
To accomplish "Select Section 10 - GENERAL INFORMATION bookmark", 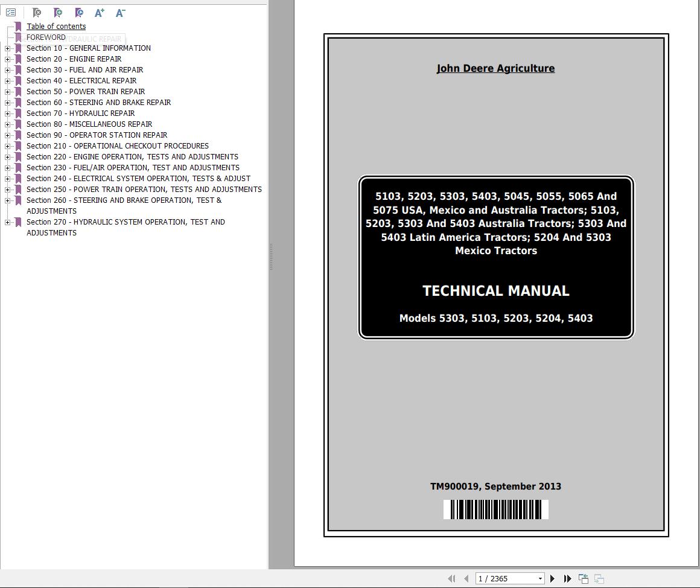I will pos(88,48).
